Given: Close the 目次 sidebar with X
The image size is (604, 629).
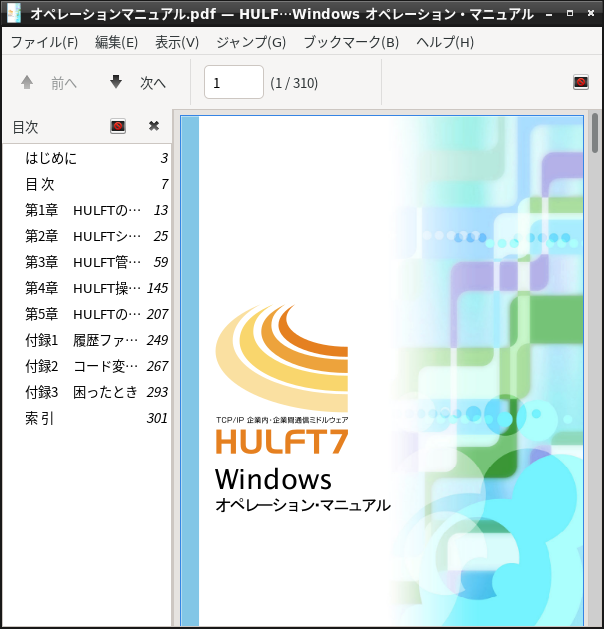Looking at the screenshot, I should [154, 126].
